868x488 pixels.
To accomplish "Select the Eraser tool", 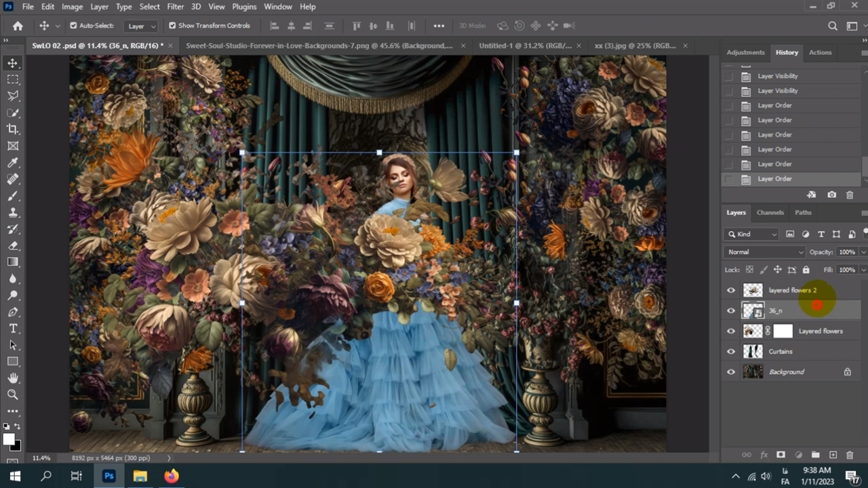I will [x=13, y=245].
